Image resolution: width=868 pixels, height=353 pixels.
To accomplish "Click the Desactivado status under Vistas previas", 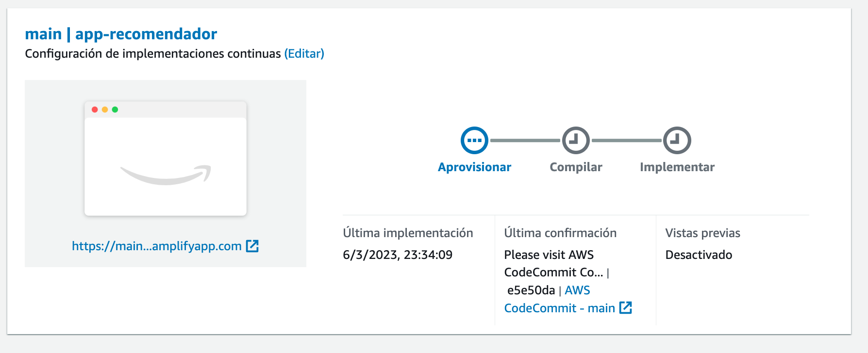I will 699,255.
